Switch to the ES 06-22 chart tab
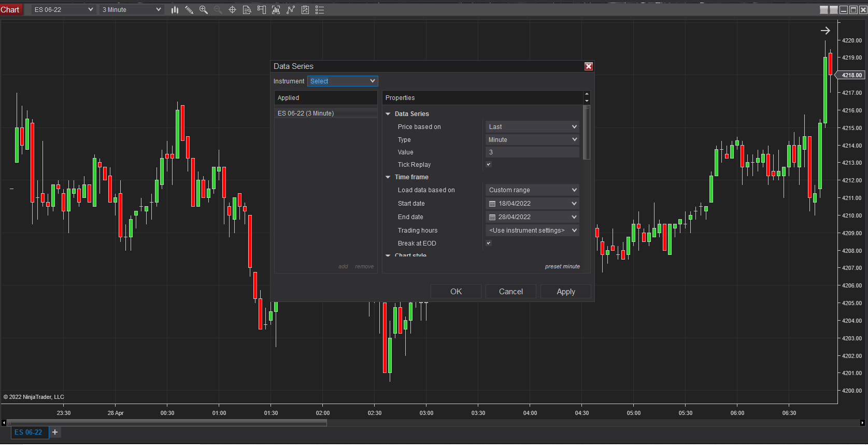The height and width of the screenshot is (445, 868). pyautogui.click(x=29, y=432)
